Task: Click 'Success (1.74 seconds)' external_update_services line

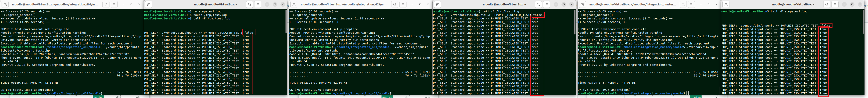Action: 625,18
